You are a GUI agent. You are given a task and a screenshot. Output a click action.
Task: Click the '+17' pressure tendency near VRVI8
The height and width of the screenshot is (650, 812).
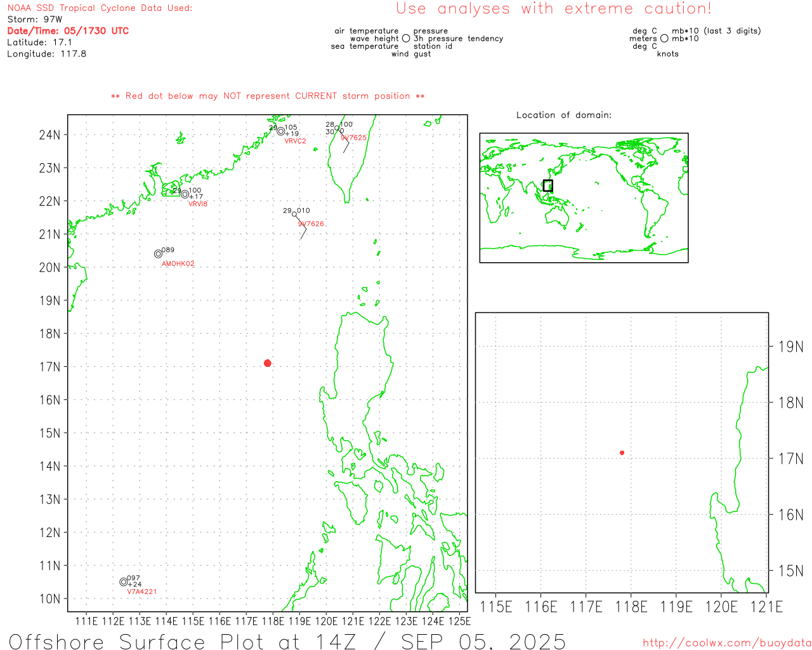197,197
